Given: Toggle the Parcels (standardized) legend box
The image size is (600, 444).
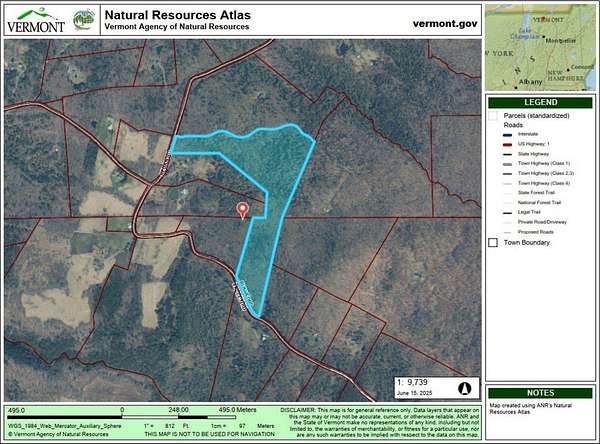Looking at the screenshot, I should click(x=493, y=116).
